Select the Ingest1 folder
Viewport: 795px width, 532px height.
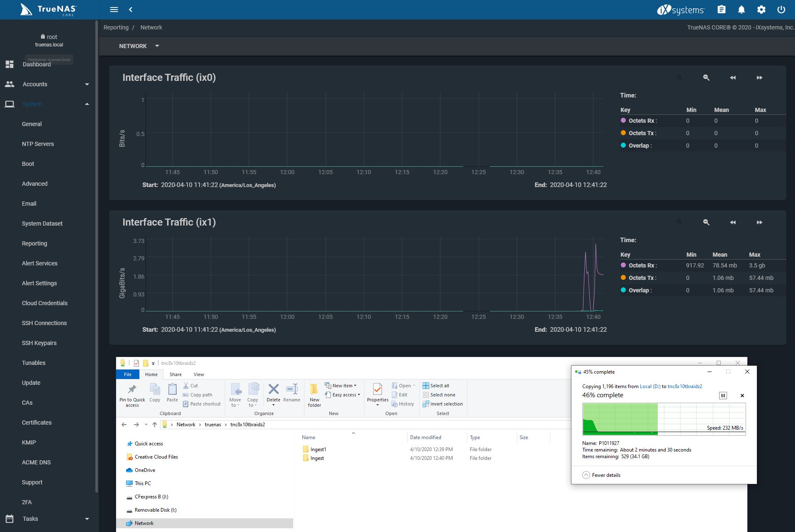[x=318, y=449]
